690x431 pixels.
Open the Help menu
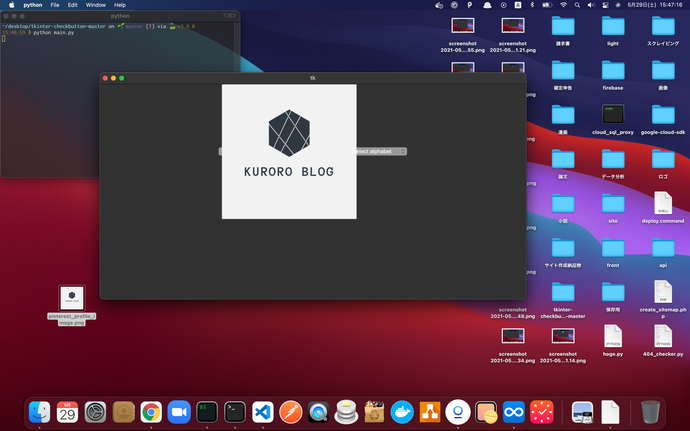[x=120, y=5]
